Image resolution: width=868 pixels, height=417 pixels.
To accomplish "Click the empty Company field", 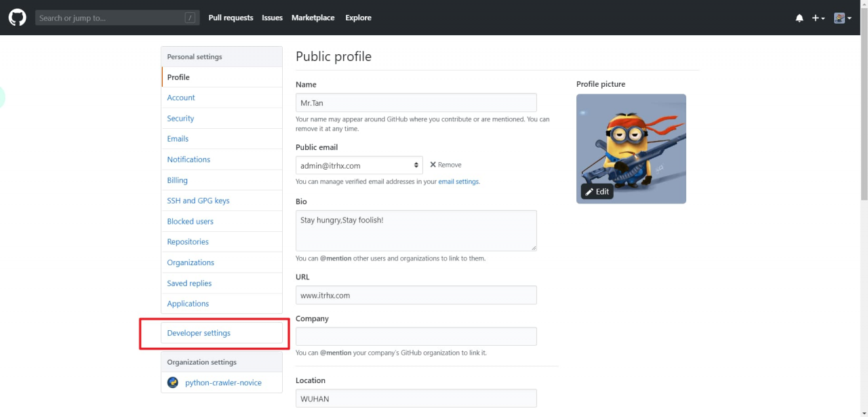I will click(x=416, y=336).
